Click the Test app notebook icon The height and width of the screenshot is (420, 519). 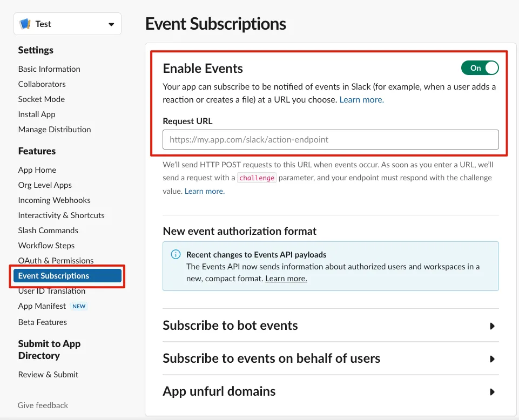(25, 24)
